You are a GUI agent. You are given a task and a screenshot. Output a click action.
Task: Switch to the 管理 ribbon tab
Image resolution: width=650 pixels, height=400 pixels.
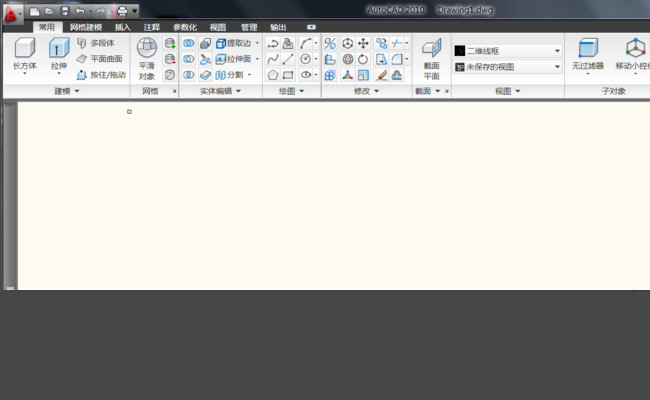click(249, 27)
